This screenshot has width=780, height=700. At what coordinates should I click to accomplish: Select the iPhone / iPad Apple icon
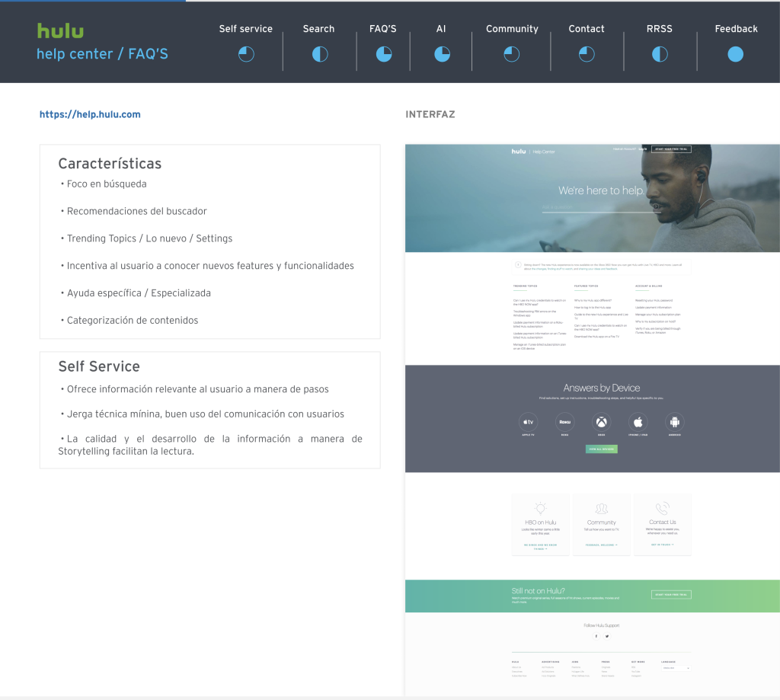point(638,422)
